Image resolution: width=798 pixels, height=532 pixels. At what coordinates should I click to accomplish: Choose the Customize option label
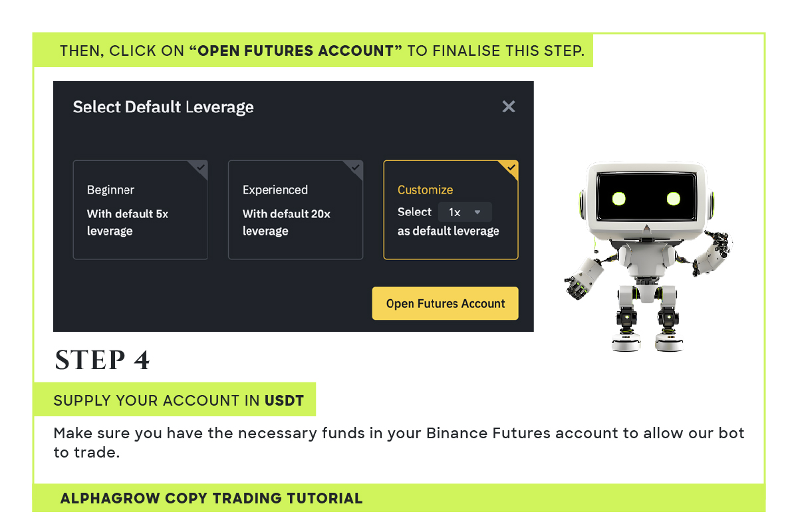pyautogui.click(x=425, y=190)
